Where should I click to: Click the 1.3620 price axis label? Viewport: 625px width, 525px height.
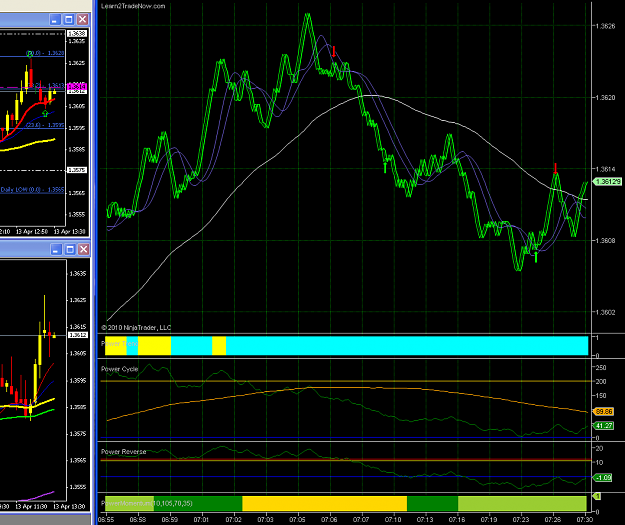(x=605, y=98)
